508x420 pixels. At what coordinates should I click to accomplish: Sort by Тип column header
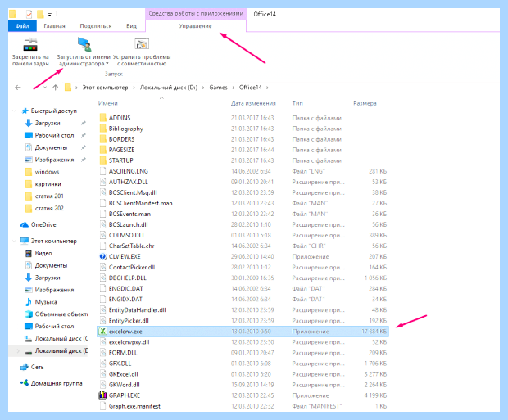[x=297, y=103]
